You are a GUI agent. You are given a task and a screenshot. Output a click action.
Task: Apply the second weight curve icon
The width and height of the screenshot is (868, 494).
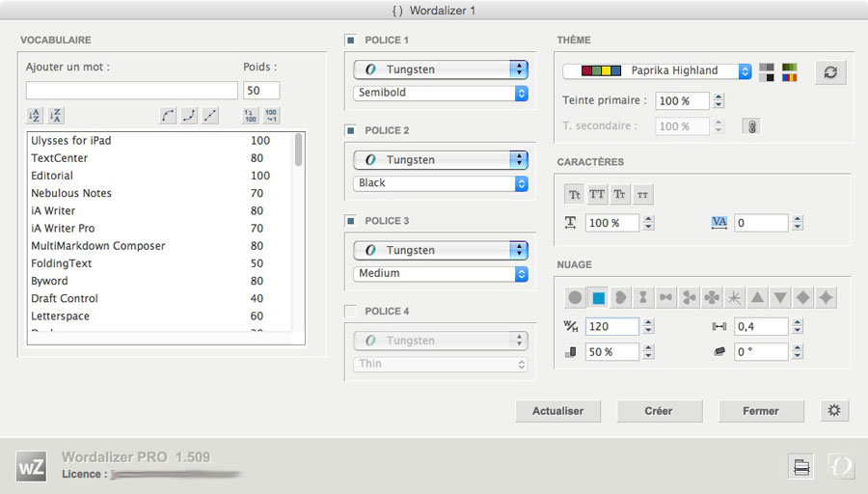[189, 115]
